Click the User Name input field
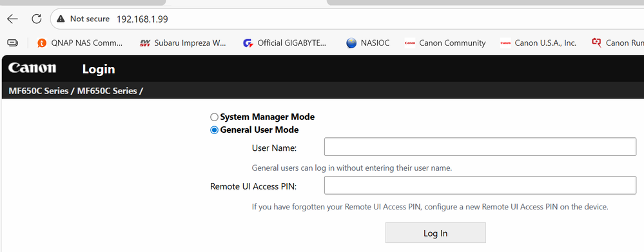The image size is (644, 252). tap(480, 146)
